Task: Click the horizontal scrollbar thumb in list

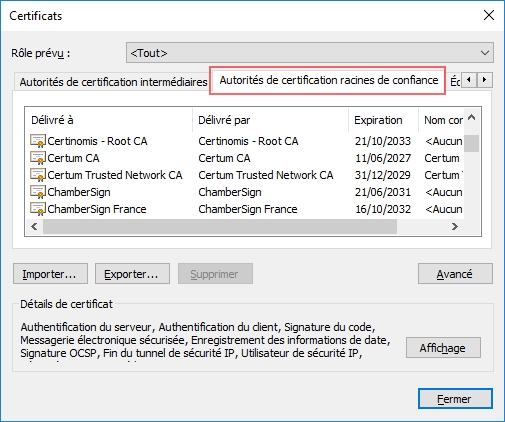Action: point(220,227)
